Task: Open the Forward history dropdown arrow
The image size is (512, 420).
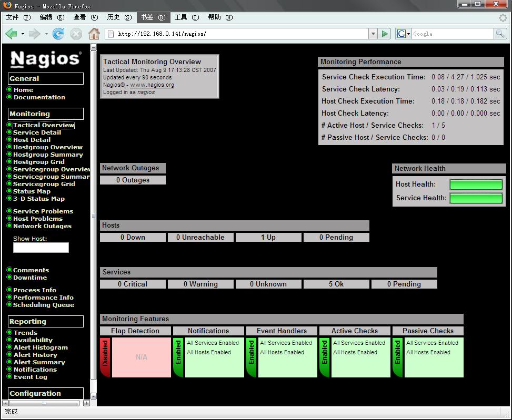Action: tap(46, 34)
